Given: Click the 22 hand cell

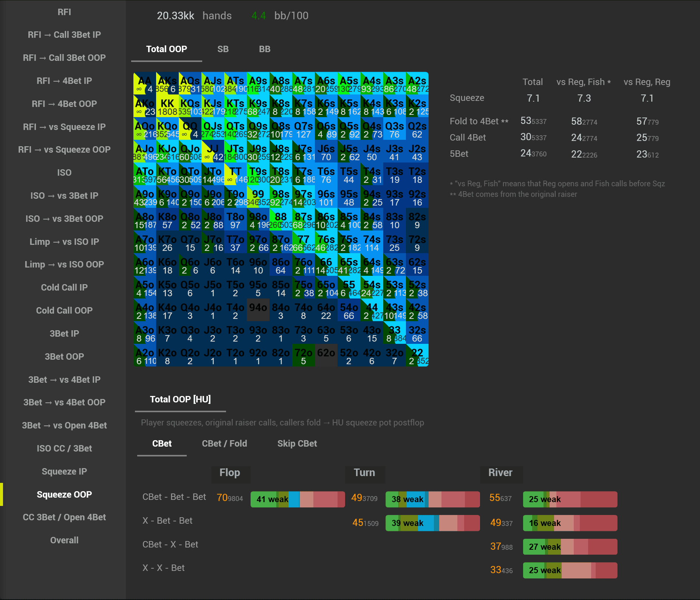Looking at the screenshot, I should [417, 356].
